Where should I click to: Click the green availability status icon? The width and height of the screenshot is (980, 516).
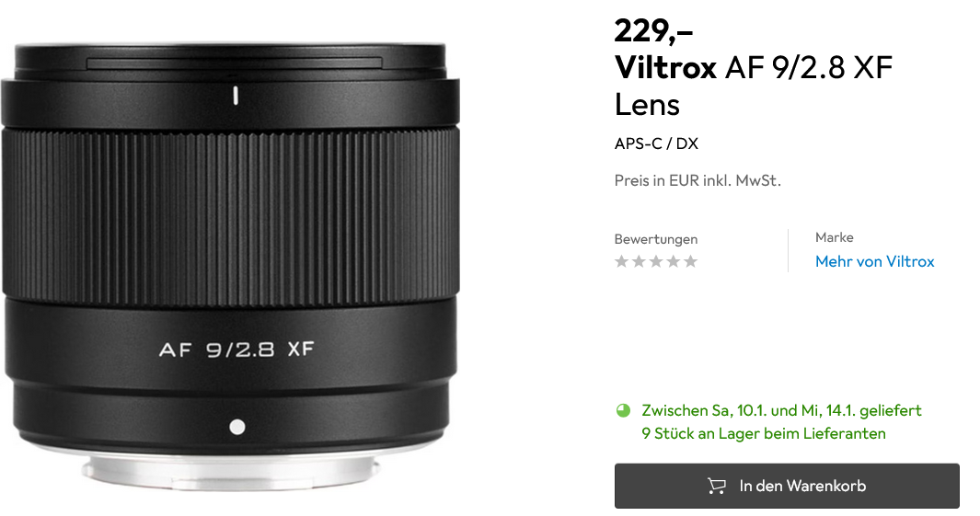pos(623,410)
